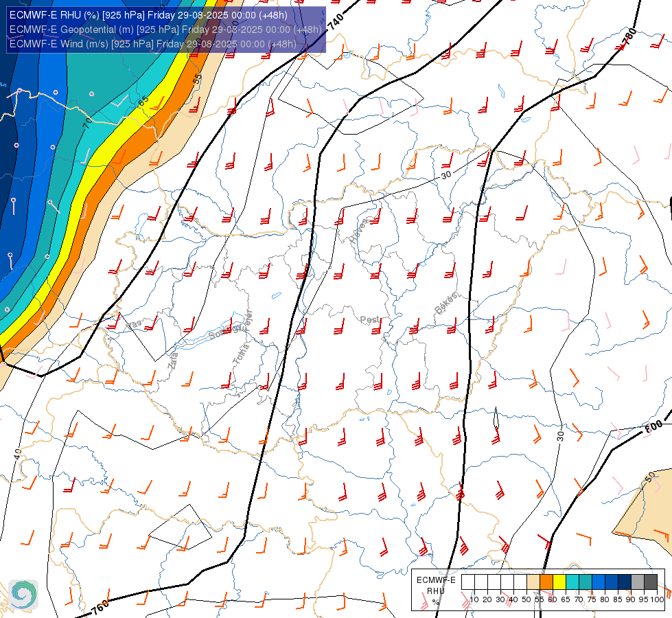The height and width of the screenshot is (618, 672).
Task: Click the 75 value on the legend scale
Action: pyautogui.click(x=592, y=599)
